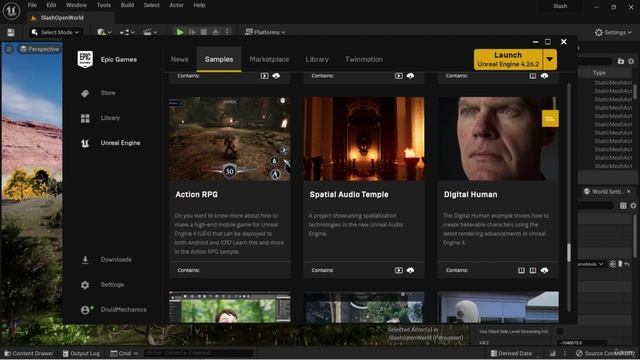
Task: Click the Eject button in editor toolbar
Action: tap(216, 32)
